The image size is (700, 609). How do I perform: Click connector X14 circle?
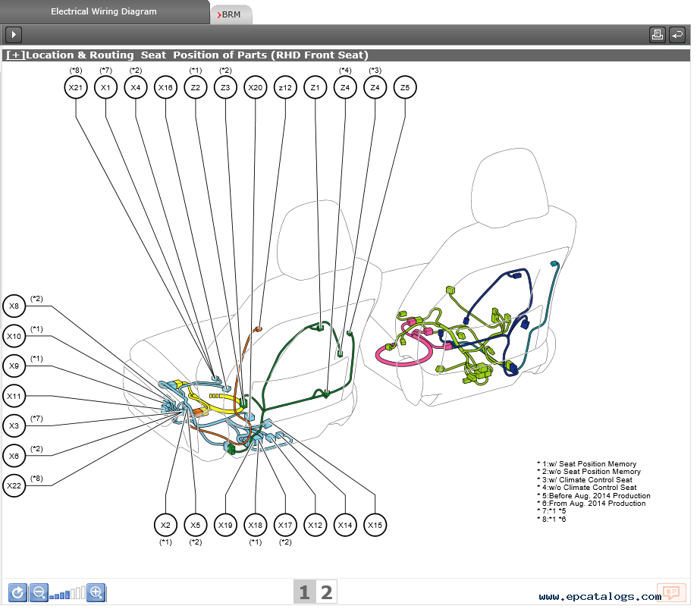click(x=345, y=525)
